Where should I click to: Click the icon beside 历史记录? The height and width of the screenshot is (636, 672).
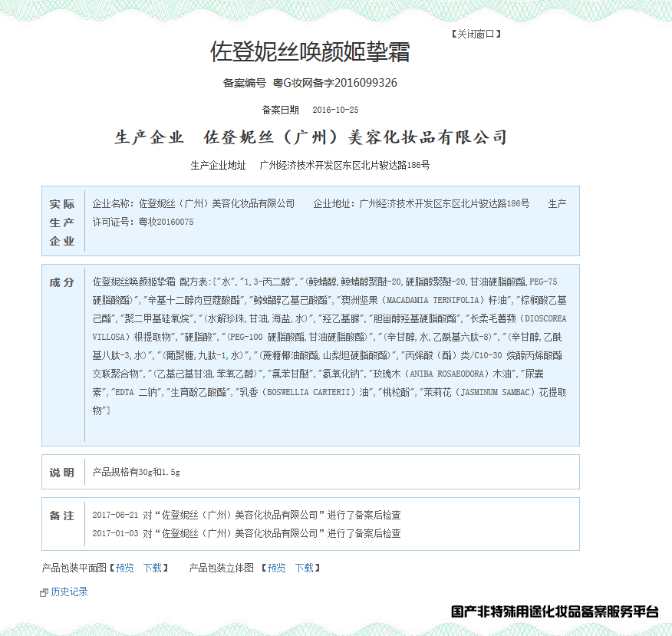click(44, 593)
